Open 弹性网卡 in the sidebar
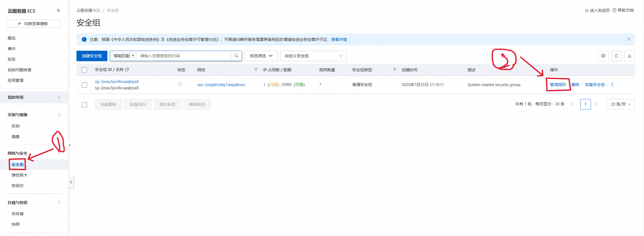The height and width of the screenshot is (236, 644). tap(20, 175)
